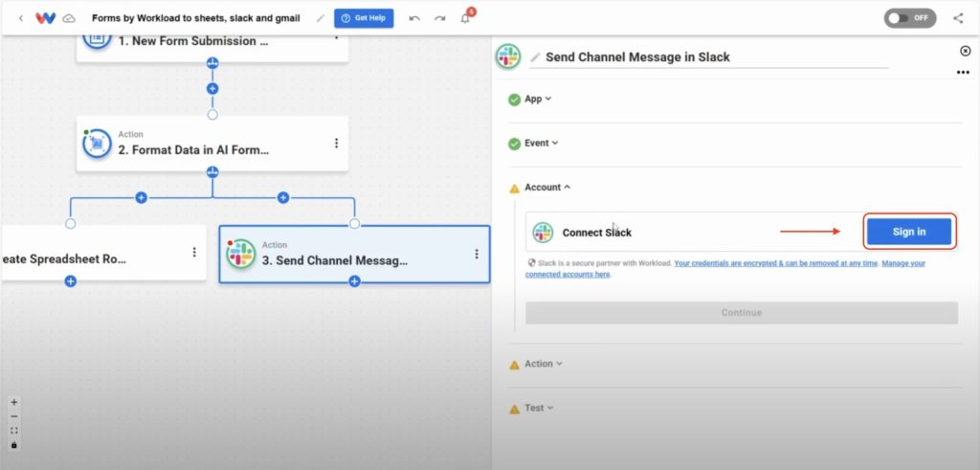Click warning icon beside Action
The height and width of the screenshot is (470, 980).
[x=514, y=365]
